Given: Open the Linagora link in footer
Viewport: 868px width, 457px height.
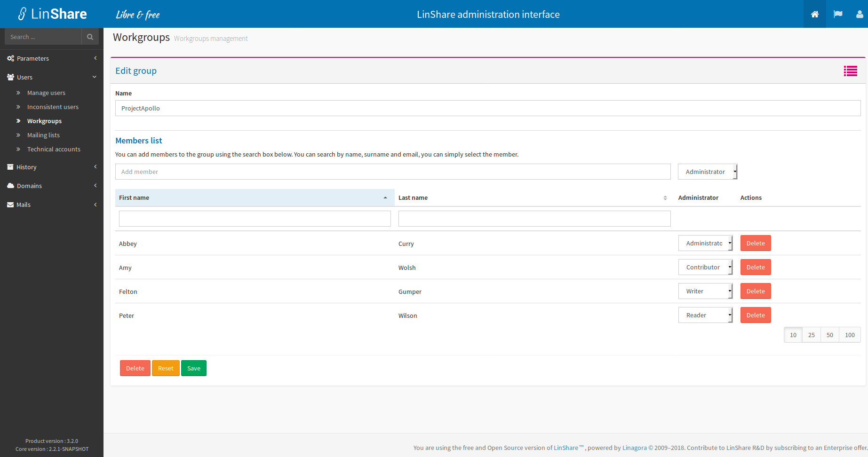Looking at the screenshot, I should coord(635,448).
